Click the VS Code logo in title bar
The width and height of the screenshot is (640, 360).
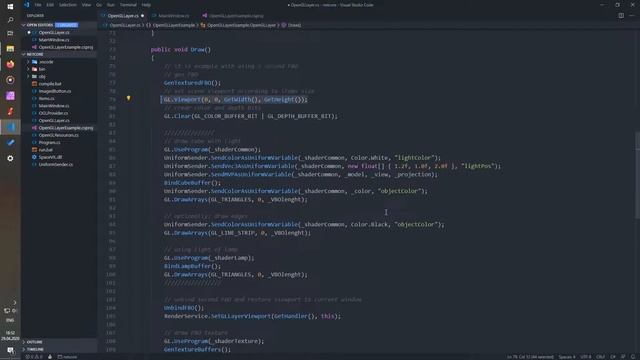click(27, 5)
